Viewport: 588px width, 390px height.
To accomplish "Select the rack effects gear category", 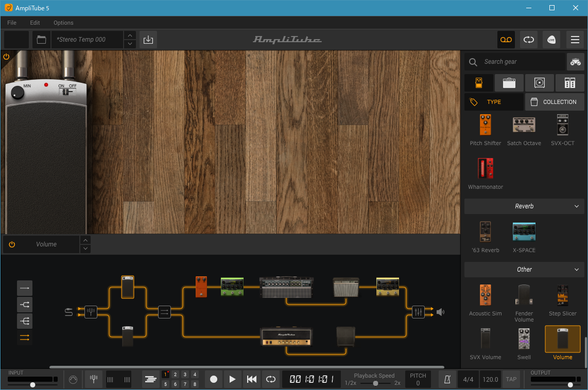I will [569, 83].
